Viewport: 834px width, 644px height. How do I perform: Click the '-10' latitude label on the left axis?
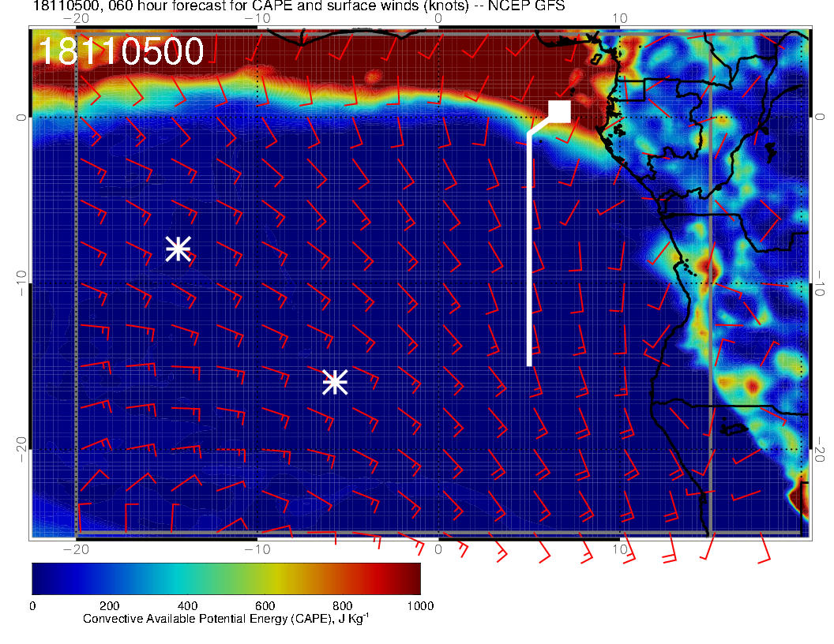click(21, 283)
